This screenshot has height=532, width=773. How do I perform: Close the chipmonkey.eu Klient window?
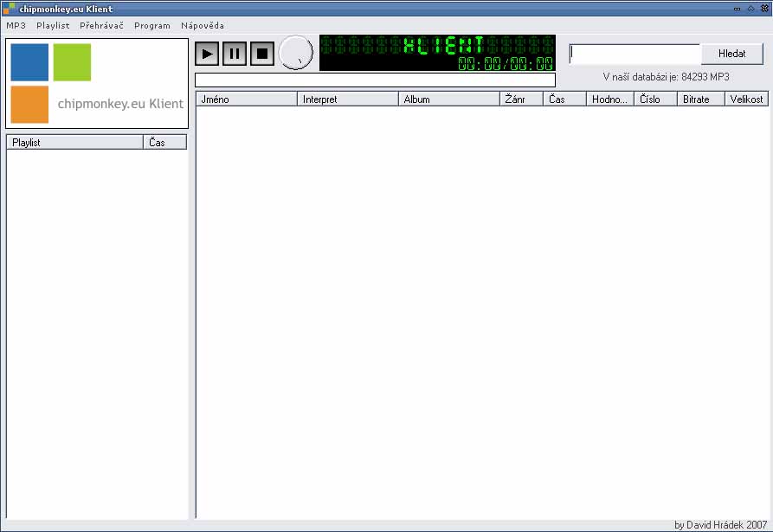point(764,9)
